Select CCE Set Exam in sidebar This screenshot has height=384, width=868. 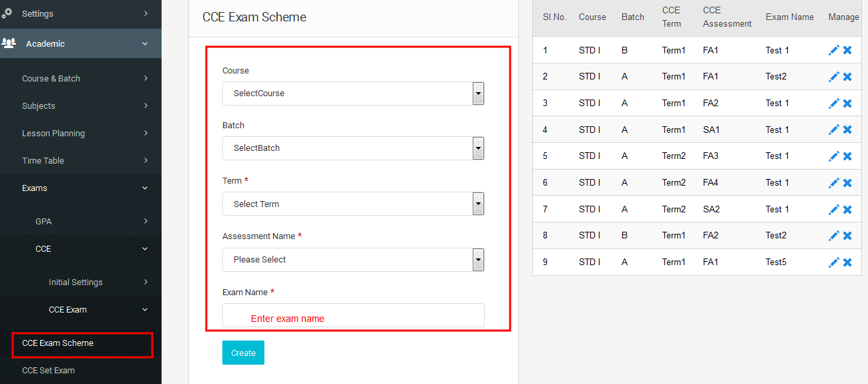48,370
